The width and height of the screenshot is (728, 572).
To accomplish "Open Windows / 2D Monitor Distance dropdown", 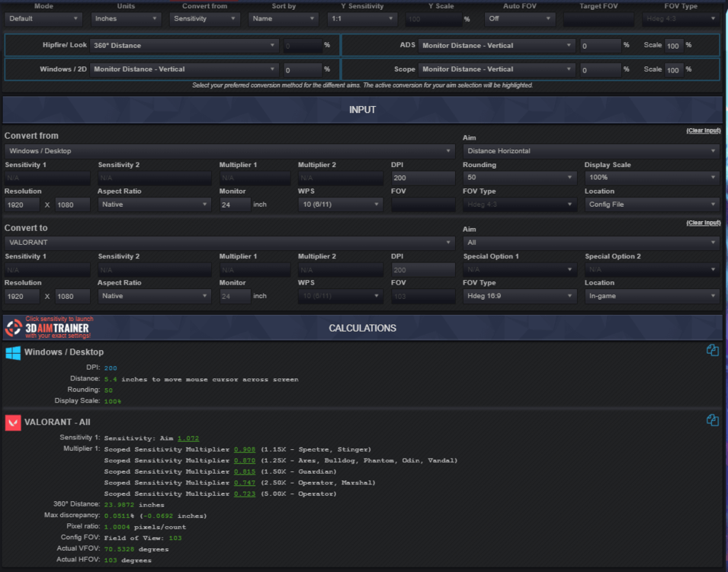I will [x=184, y=69].
